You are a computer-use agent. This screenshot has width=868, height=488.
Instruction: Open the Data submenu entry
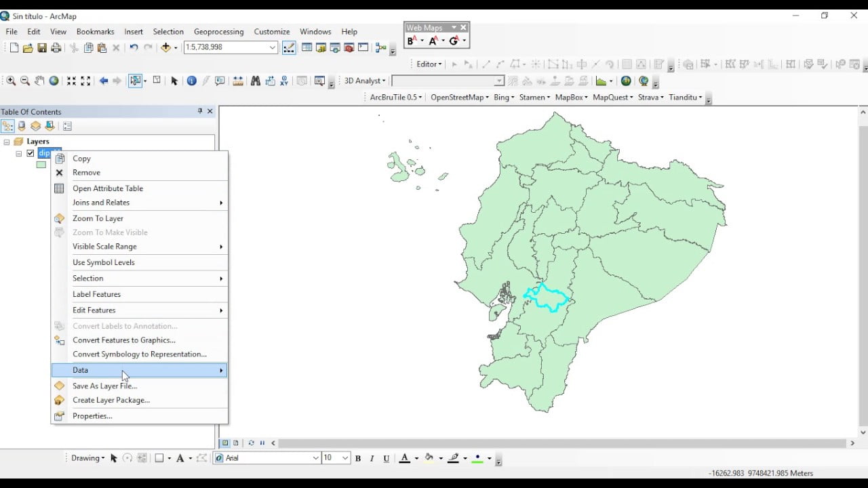tap(139, 370)
